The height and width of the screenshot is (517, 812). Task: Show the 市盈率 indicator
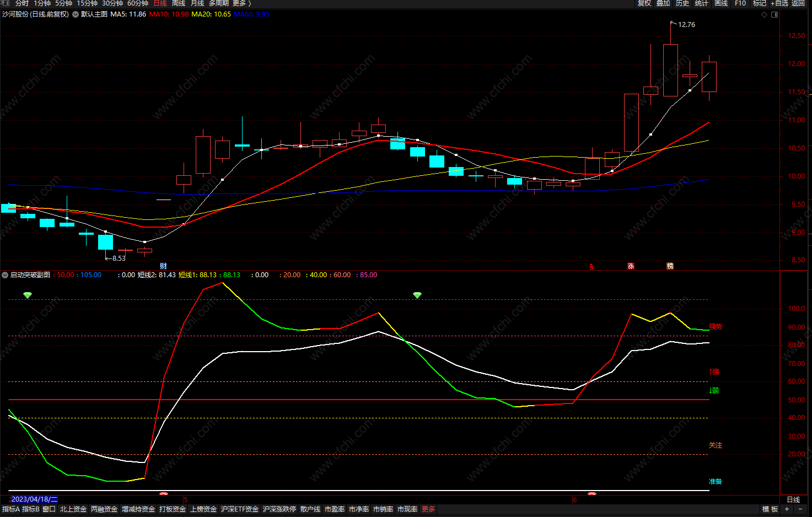335,509
